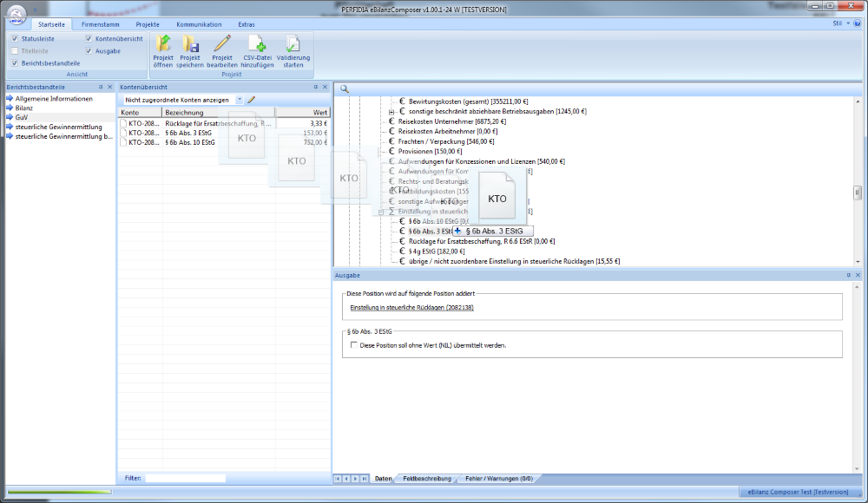This screenshot has height=503, width=868.
Task: Select the Daten tab in Ausgabe
Action: coord(383,479)
